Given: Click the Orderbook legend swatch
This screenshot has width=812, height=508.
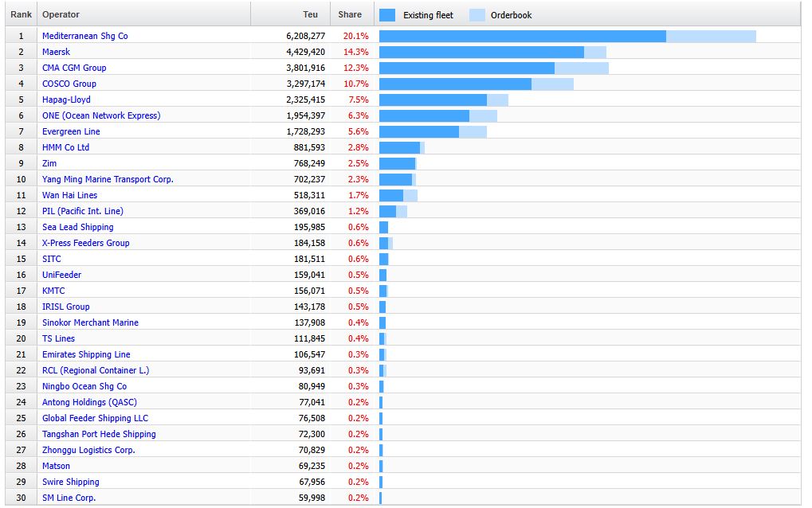Looking at the screenshot, I should [477, 15].
